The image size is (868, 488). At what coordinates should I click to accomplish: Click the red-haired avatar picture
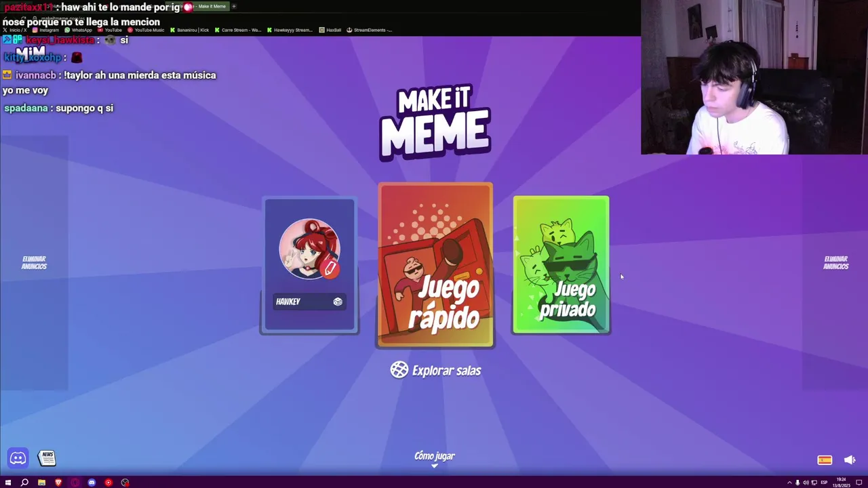(x=309, y=249)
